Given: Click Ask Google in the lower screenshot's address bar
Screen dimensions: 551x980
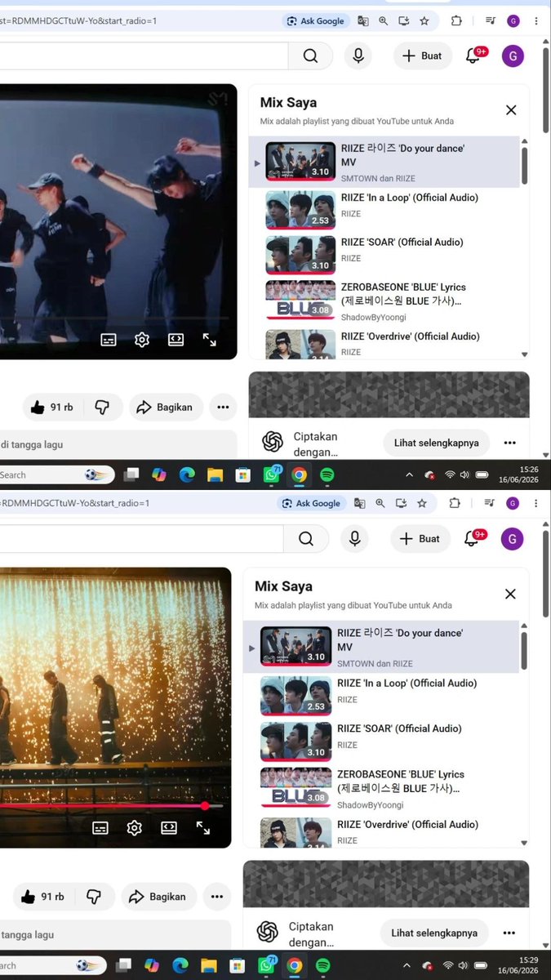Looking at the screenshot, I should (x=311, y=503).
